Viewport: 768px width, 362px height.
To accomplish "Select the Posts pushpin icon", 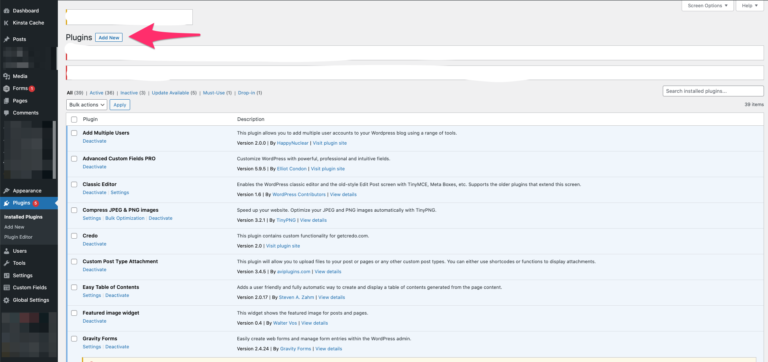I will click(6, 39).
